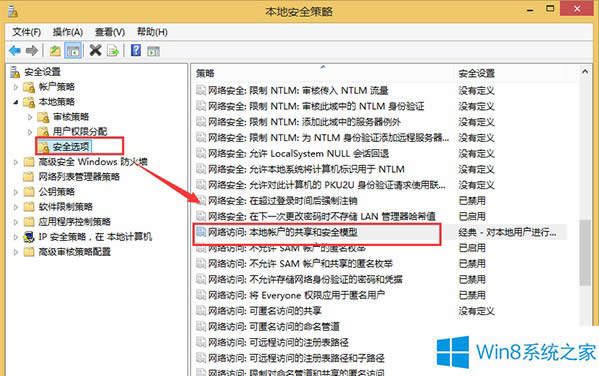Select policy 不允许存储网络身份验证的密码和凭据
The width and height of the screenshot is (599, 376).
pyautogui.click(x=305, y=279)
